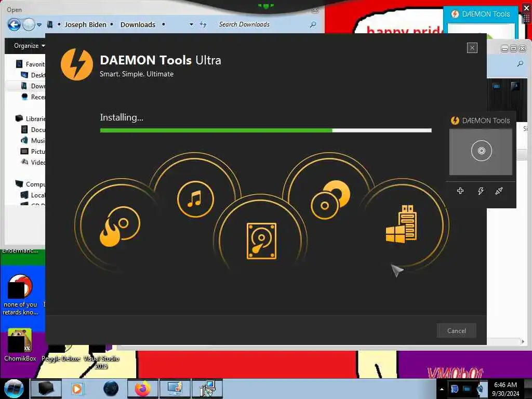Select Pictures library in the navigation tree

coord(33,151)
